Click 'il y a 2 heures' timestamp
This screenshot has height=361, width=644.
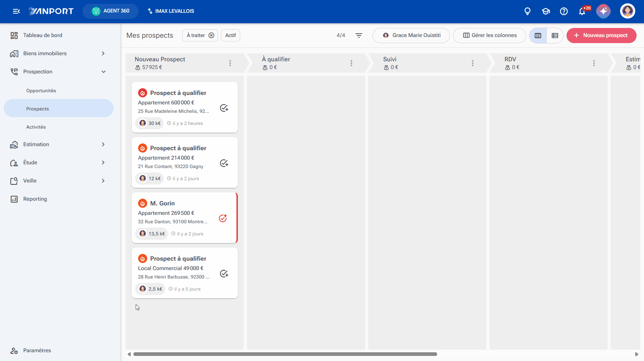point(185,123)
